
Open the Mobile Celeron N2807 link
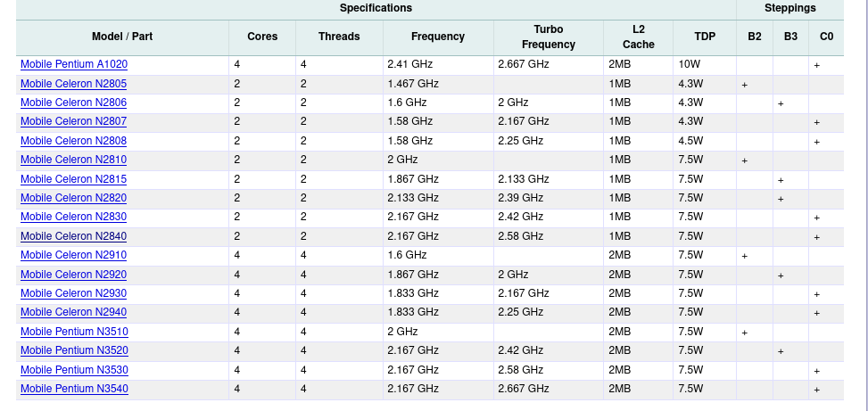[x=74, y=121]
